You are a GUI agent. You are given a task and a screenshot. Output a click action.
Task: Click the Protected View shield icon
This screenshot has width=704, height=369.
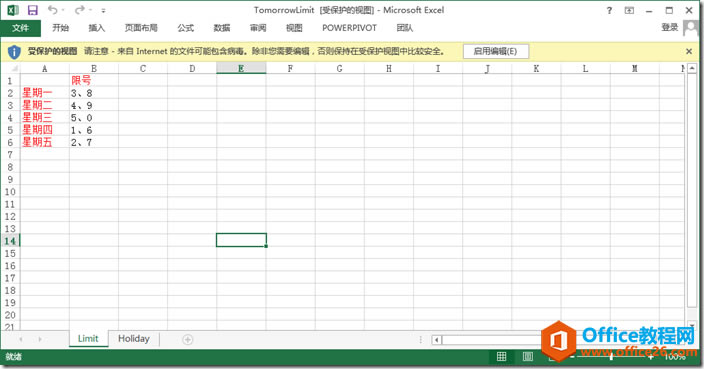click(x=14, y=52)
